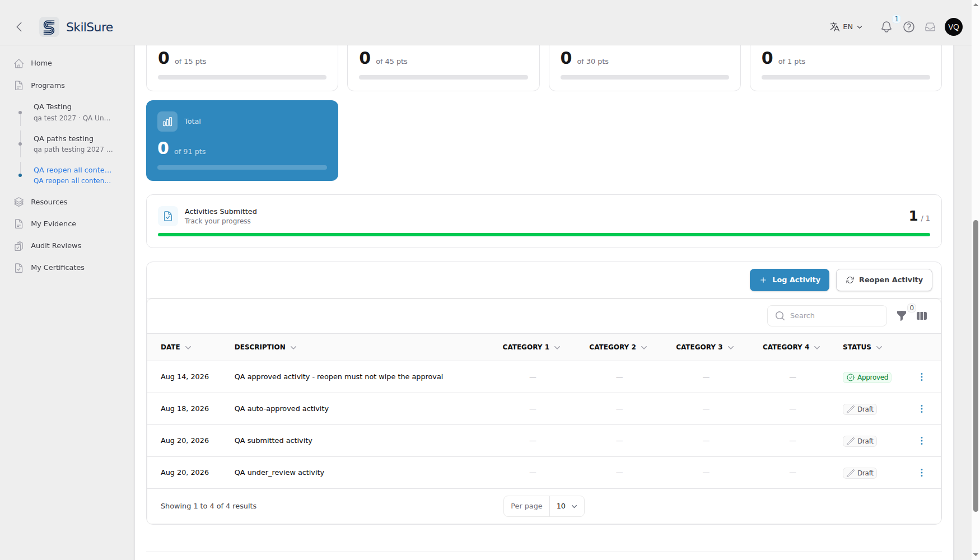Open row actions for QA under_review activity
The width and height of the screenshot is (980, 560).
tap(922, 473)
